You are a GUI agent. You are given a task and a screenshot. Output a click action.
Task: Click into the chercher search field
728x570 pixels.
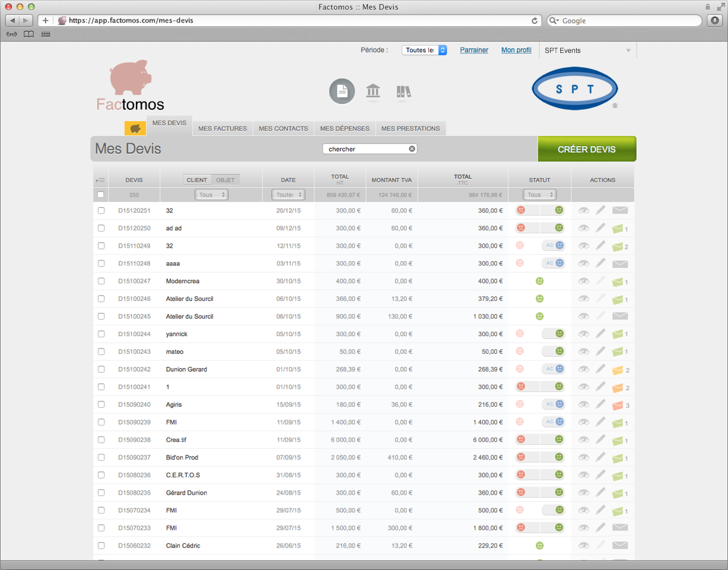tap(365, 149)
